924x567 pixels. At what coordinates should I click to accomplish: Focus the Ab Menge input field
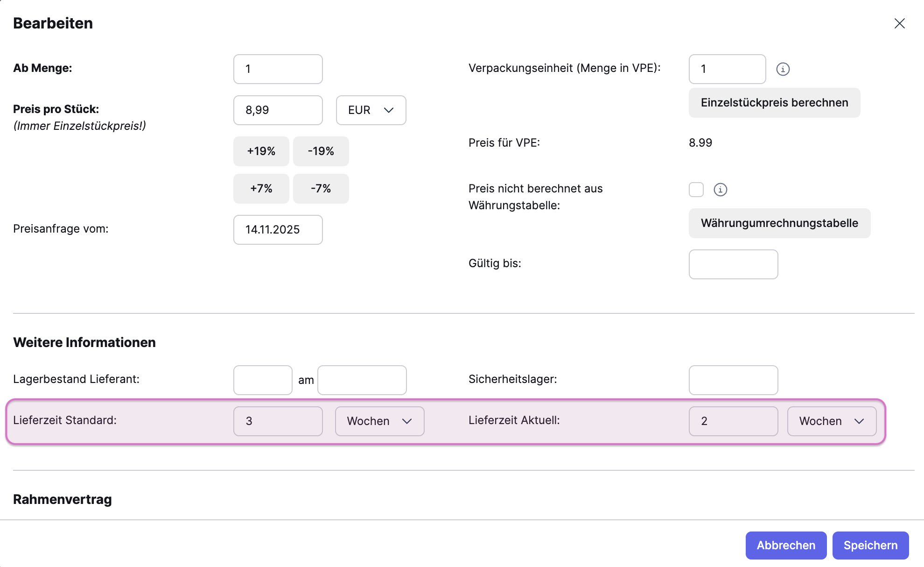(278, 69)
